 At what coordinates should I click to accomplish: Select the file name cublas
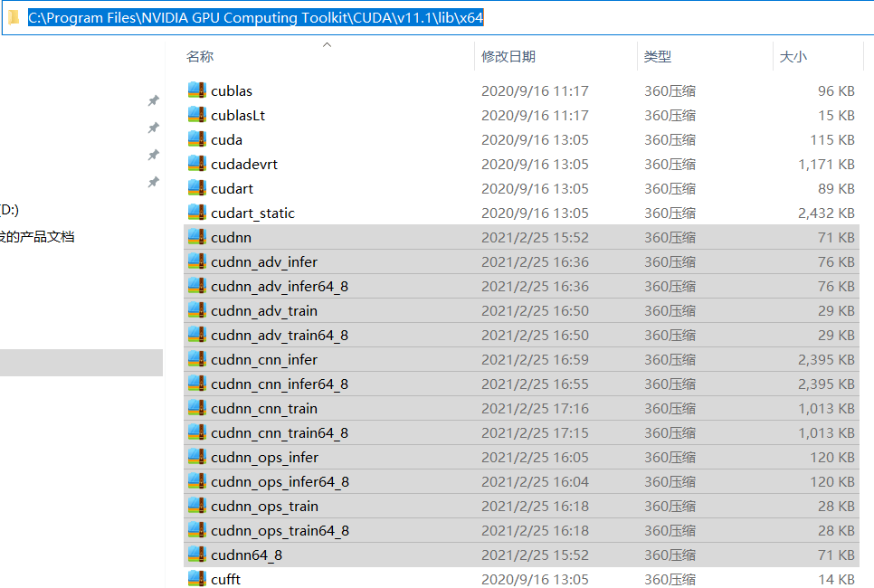click(x=232, y=90)
